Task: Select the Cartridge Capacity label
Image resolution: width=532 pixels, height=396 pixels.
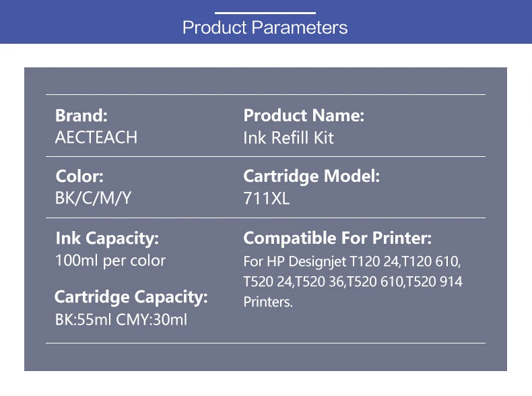Action: coord(131,297)
